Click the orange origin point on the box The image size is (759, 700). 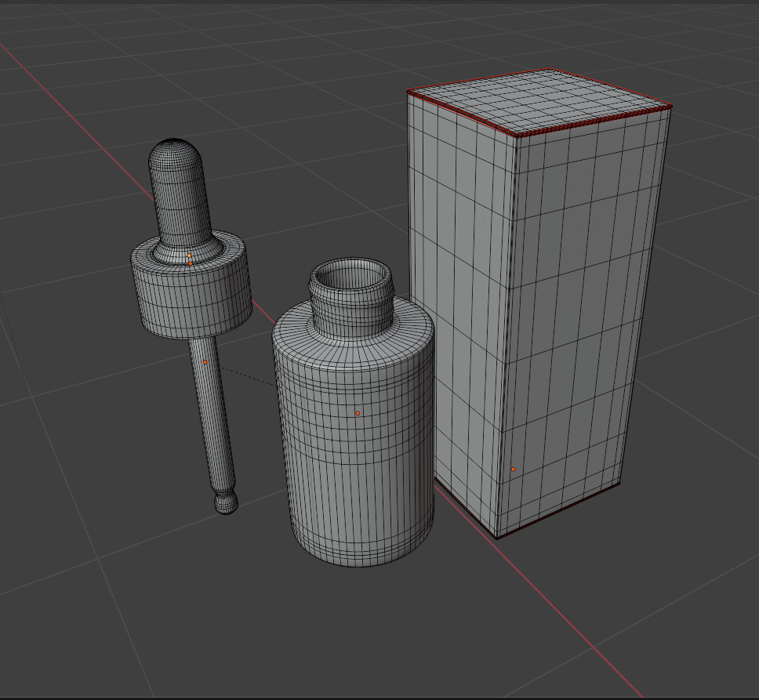(x=513, y=470)
